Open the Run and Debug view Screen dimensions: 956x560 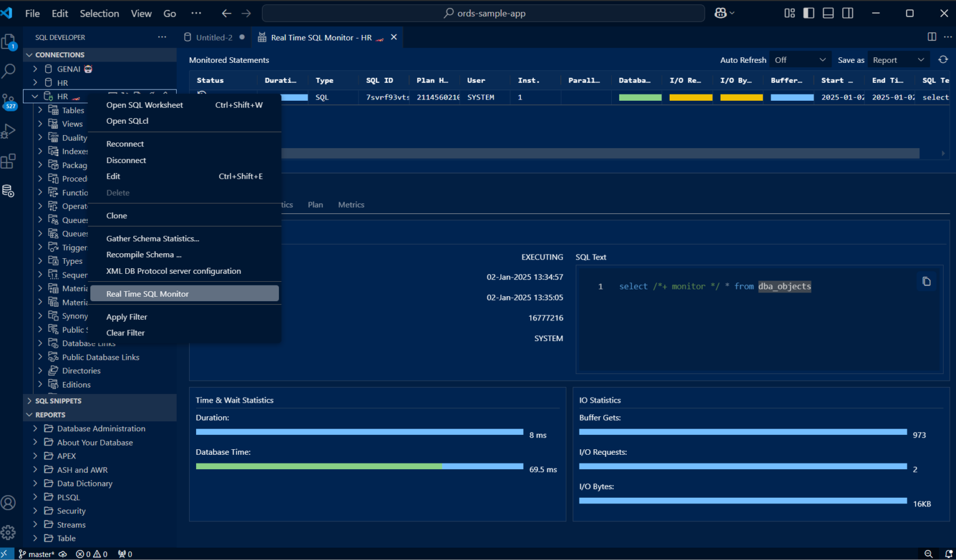9,131
